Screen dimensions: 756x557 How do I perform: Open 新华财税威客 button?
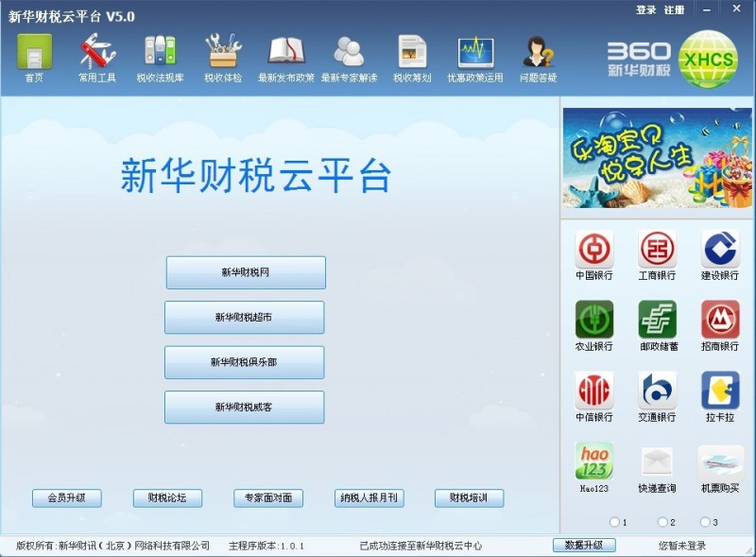[x=245, y=407]
